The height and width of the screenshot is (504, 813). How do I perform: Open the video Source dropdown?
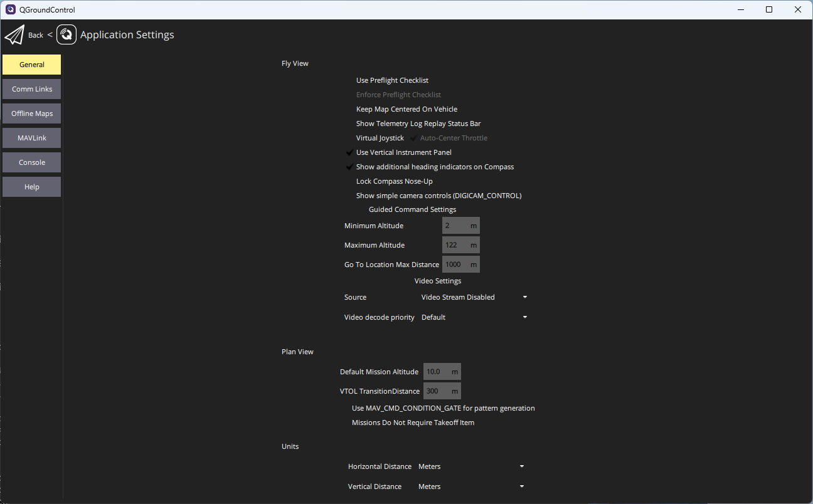pyautogui.click(x=474, y=297)
